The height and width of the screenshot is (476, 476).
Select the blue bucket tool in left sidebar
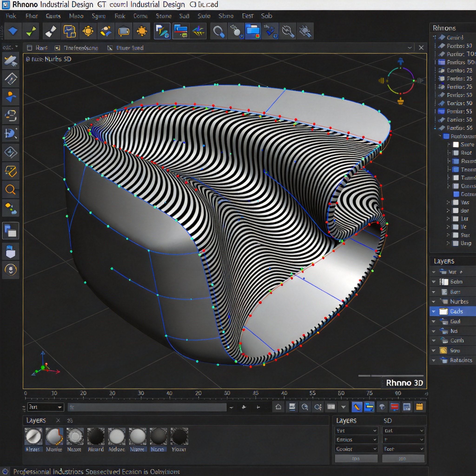[x=11, y=251]
